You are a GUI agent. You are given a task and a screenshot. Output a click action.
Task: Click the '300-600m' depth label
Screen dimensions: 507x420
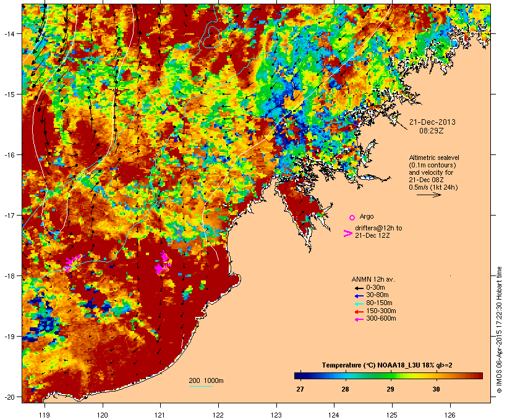[381, 319]
